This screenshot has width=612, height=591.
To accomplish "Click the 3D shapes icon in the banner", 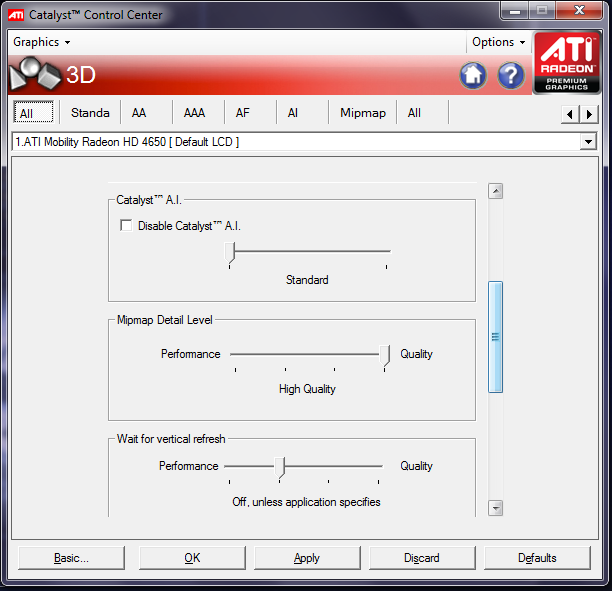I will pyautogui.click(x=35, y=75).
